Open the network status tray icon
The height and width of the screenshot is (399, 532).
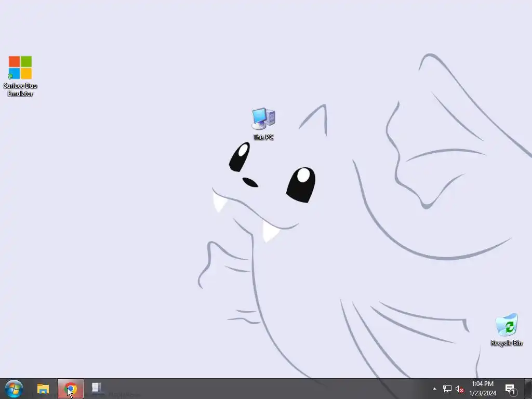coord(447,389)
